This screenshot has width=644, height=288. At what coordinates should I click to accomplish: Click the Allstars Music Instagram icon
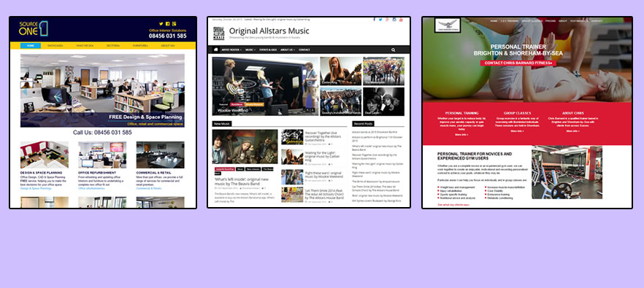point(394,20)
